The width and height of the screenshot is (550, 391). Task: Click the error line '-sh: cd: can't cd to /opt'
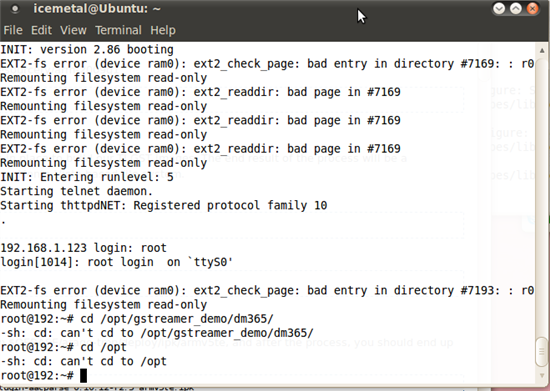tap(83, 362)
